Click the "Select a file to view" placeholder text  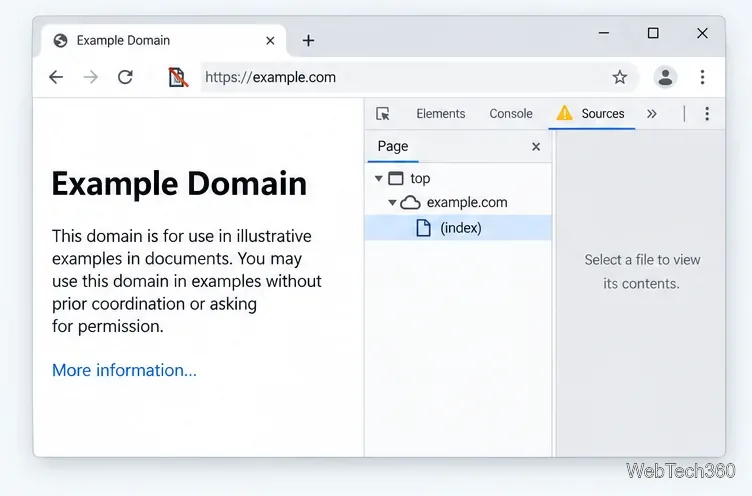[x=642, y=272]
